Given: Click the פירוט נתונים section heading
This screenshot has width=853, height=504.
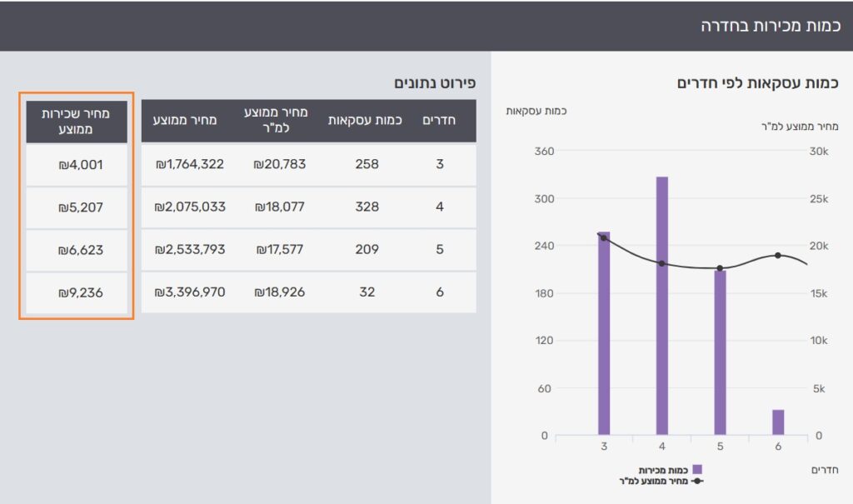Looking at the screenshot, I should (433, 83).
